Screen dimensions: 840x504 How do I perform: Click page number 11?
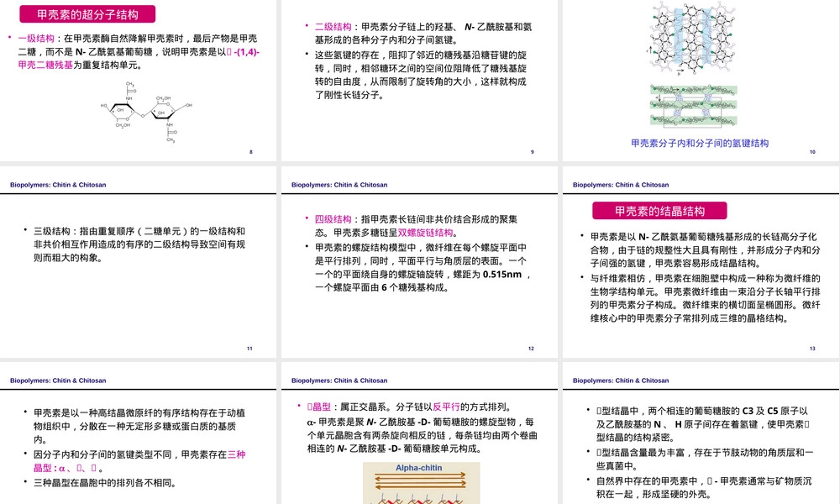(249, 349)
